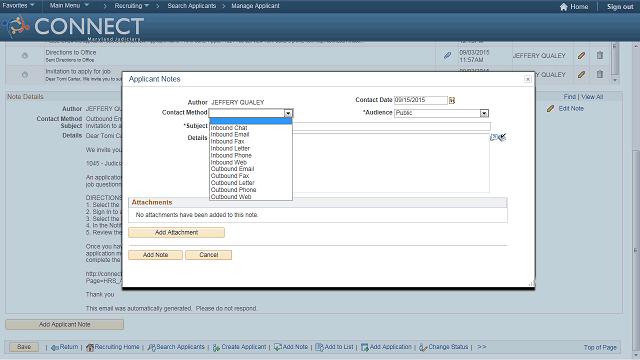The height and width of the screenshot is (360, 640).
Task: Cancel the Applicant Notes dialog
Action: click(x=209, y=255)
